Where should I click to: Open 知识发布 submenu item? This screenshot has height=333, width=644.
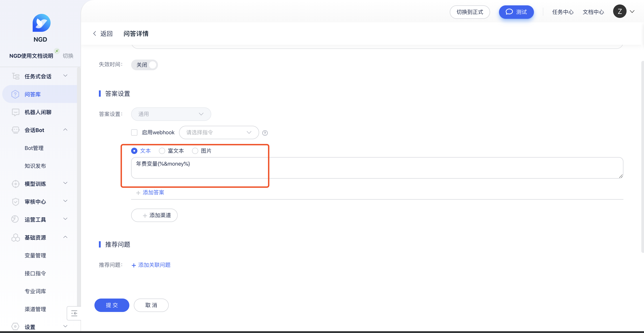35,166
